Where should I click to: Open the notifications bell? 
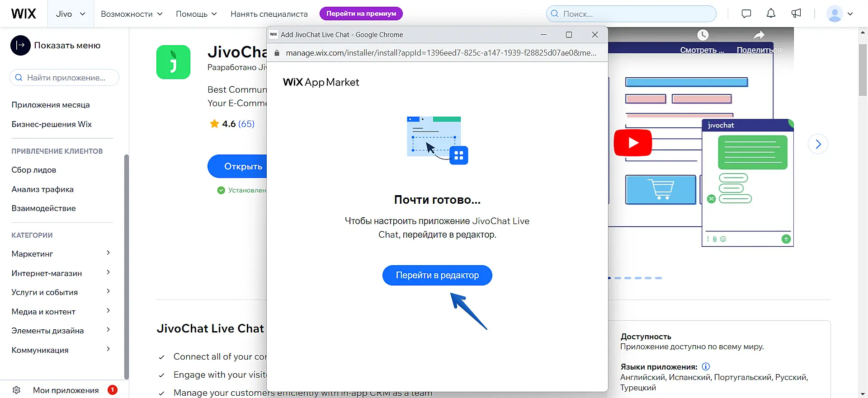[x=771, y=14]
